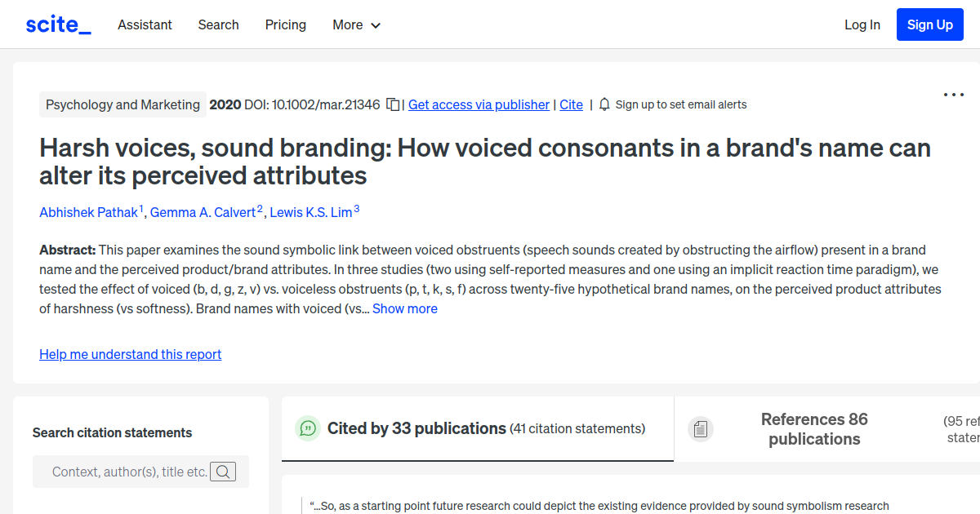Image resolution: width=980 pixels, height=514 pixels.
Task: Click the Log In button
Action: coord(862,24)
